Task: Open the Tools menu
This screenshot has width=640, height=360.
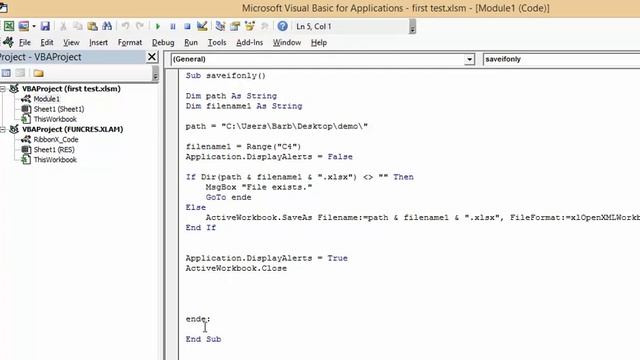Action: (x=217, y=42)
